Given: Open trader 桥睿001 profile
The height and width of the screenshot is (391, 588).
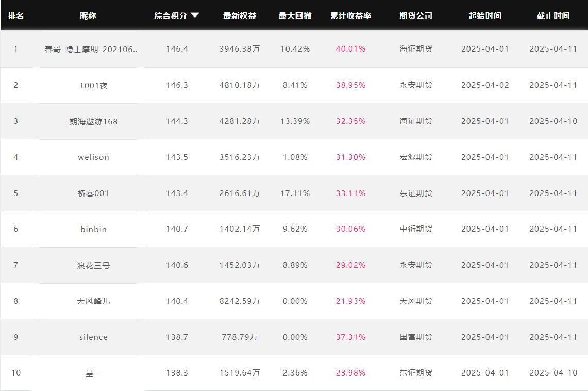Looking at the screenshot, I should [x=93, y=193].
